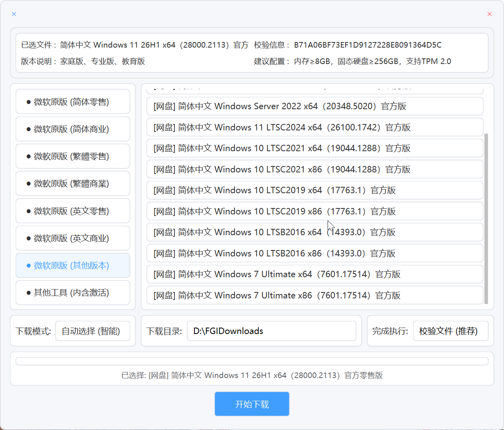
Task: Select Windows 10 LTSC2019 x86 (17763.1) entry
Action: (x=315, y=211)
